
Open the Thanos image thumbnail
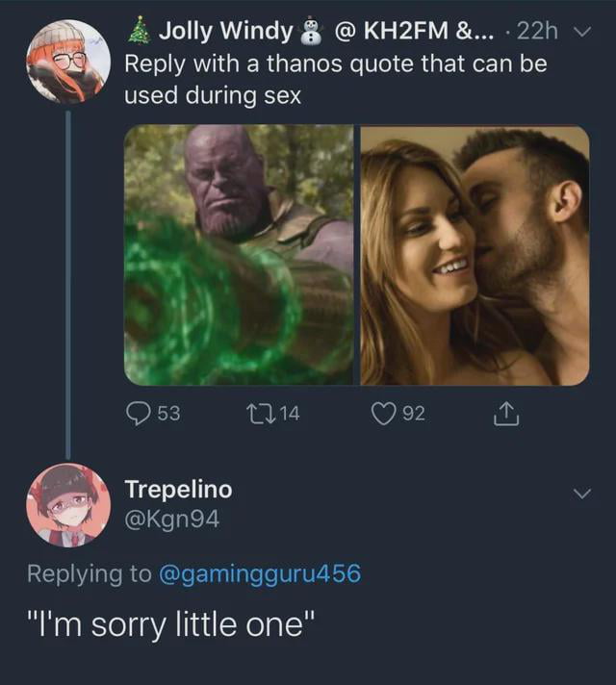click(239, 255)
